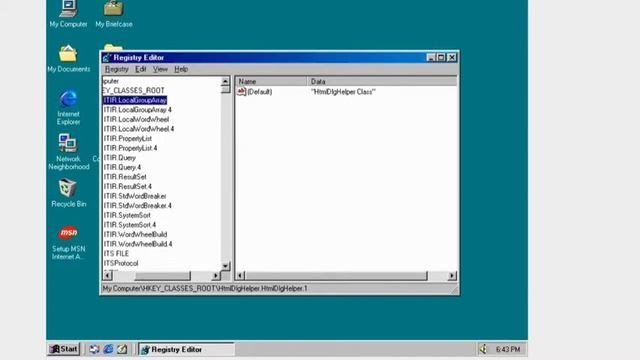
Task: Minimize the Registry Editor window
Action: [431, 58]
